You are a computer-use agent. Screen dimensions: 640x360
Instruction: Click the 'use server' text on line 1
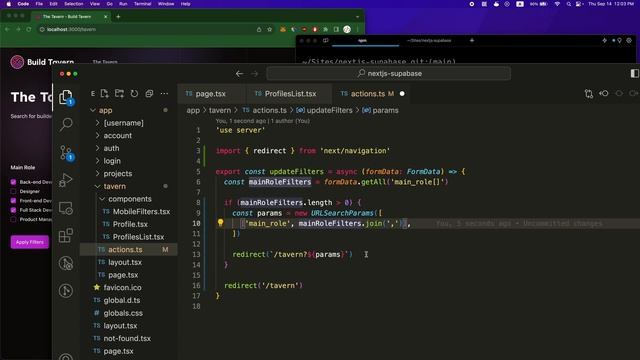point(240,130)
